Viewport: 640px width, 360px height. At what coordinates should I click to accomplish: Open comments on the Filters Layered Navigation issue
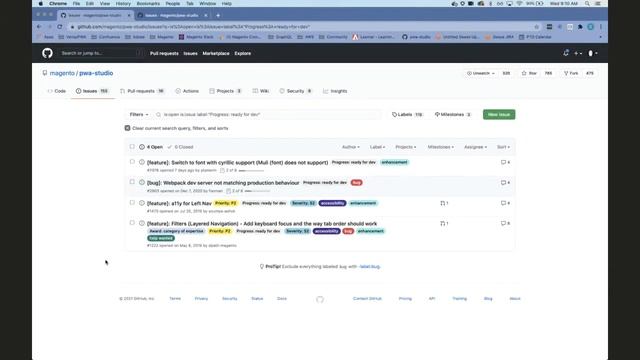coord(505,224)
